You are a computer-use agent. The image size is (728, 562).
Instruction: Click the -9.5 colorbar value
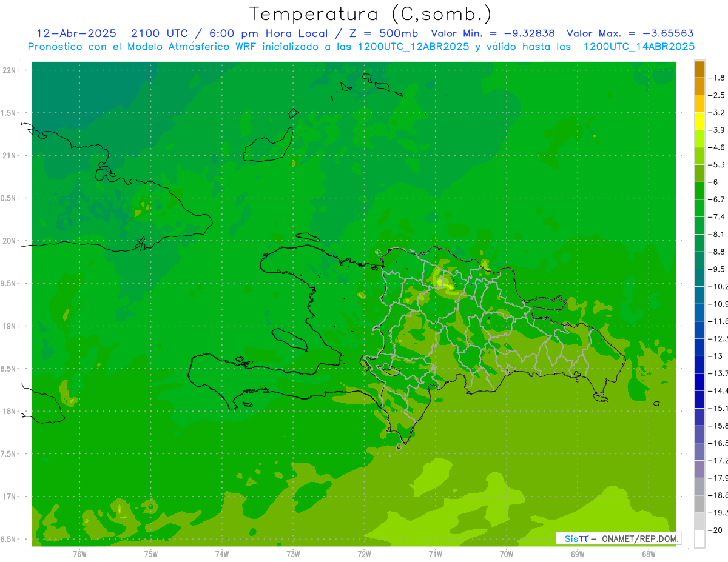tap(717, 269)
